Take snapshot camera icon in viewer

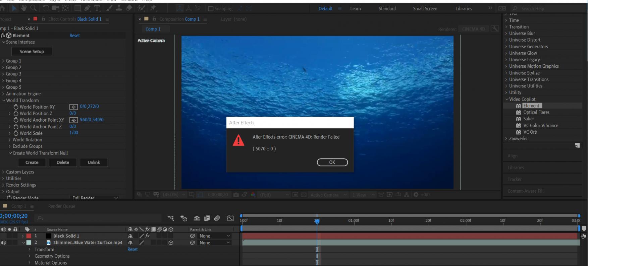[x=236, y=195]
